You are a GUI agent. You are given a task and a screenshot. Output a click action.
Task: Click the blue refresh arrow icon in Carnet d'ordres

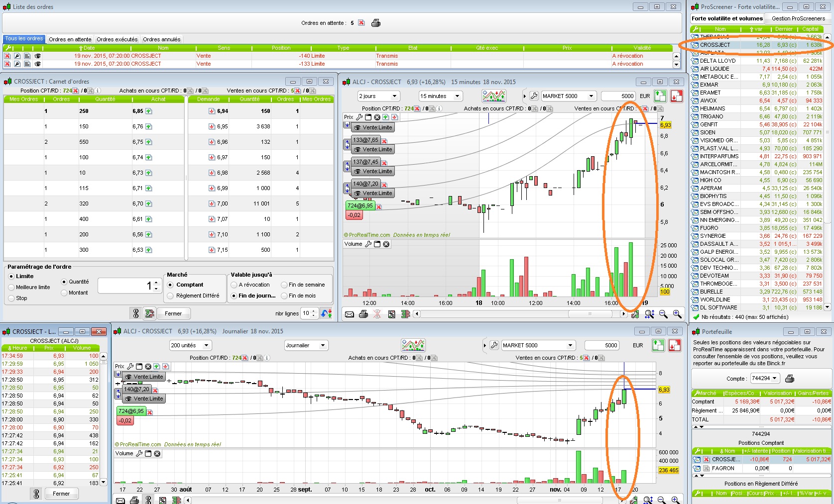coord(326,313)
